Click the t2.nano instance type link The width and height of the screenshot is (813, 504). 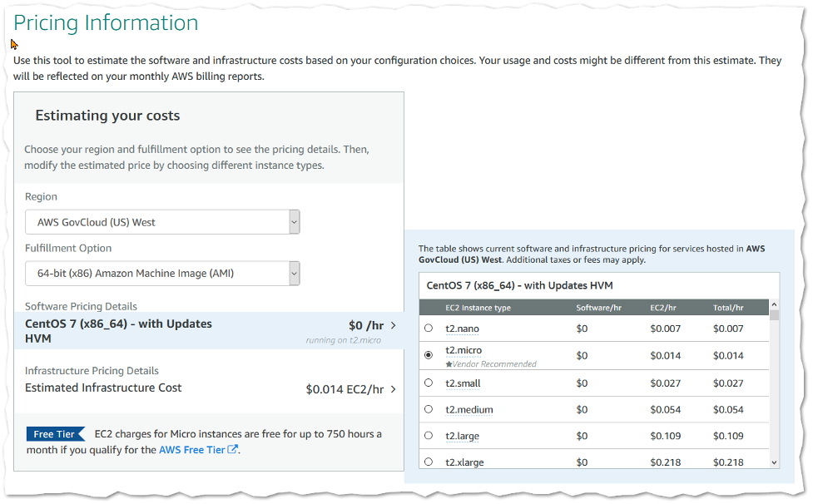[464, 328]
